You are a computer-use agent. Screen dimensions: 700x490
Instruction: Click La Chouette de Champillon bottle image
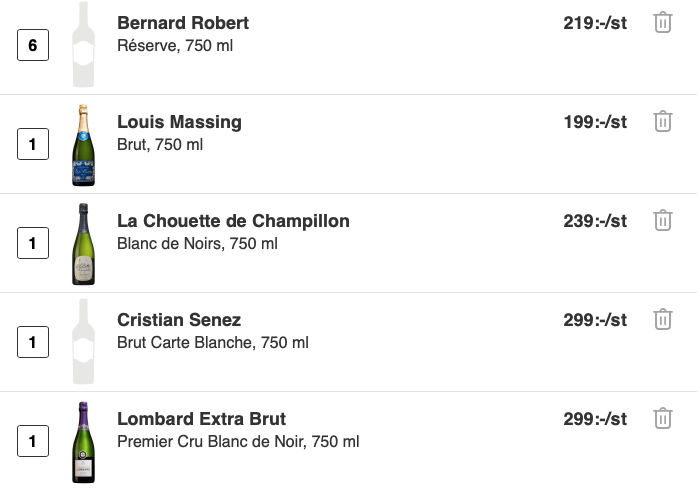coord(83,244)
